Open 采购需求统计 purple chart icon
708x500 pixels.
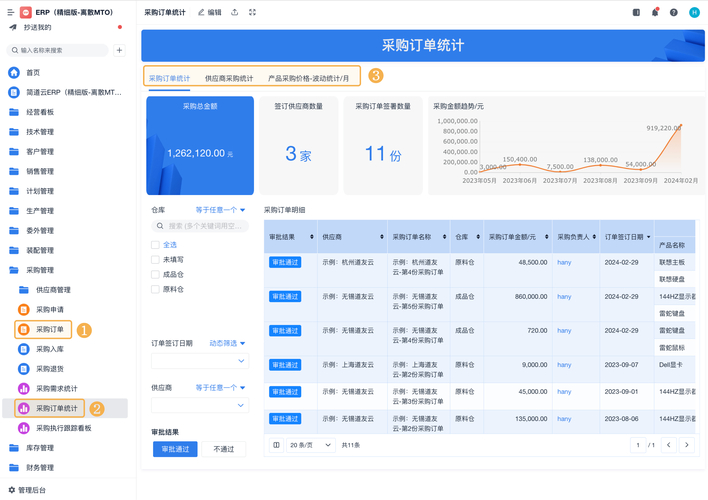tap(23, 388)
